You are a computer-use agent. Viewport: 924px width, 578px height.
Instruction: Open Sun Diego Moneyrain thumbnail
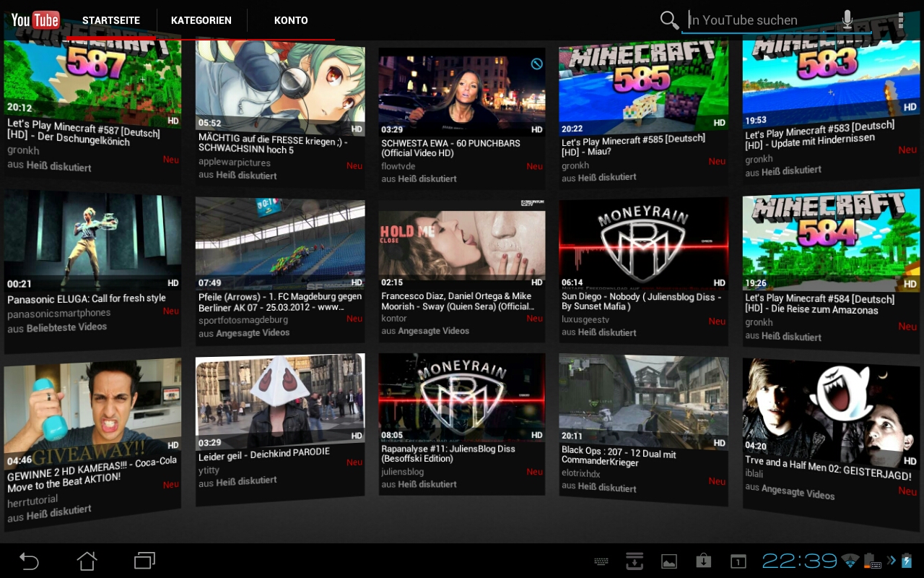click(x=643, y=244)
